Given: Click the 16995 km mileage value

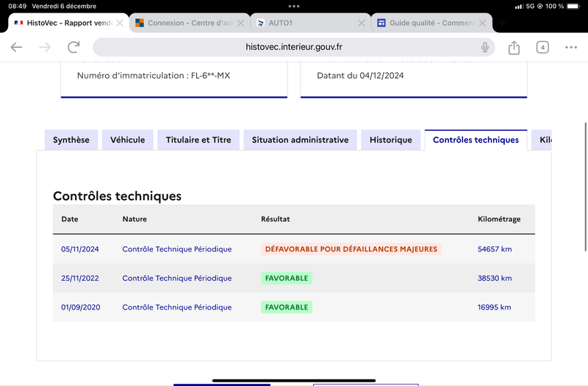Looking at the screenshot, I should click(x=494, y=307).
